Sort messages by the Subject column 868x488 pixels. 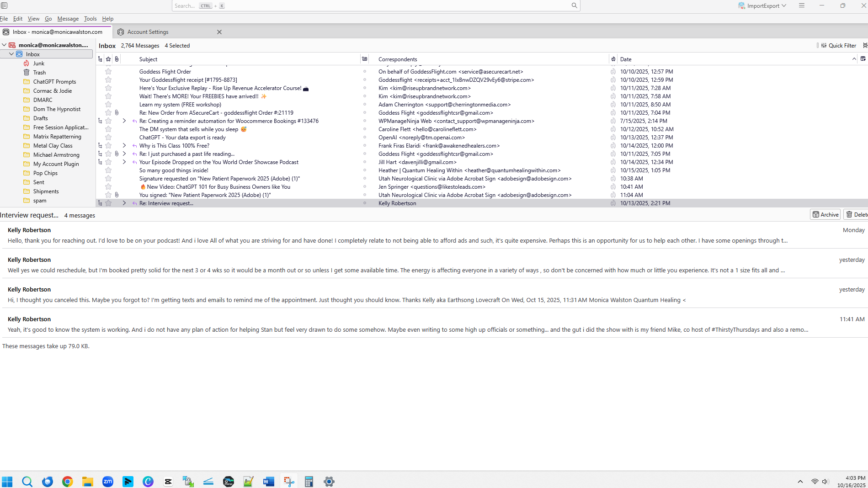point(249,59)
